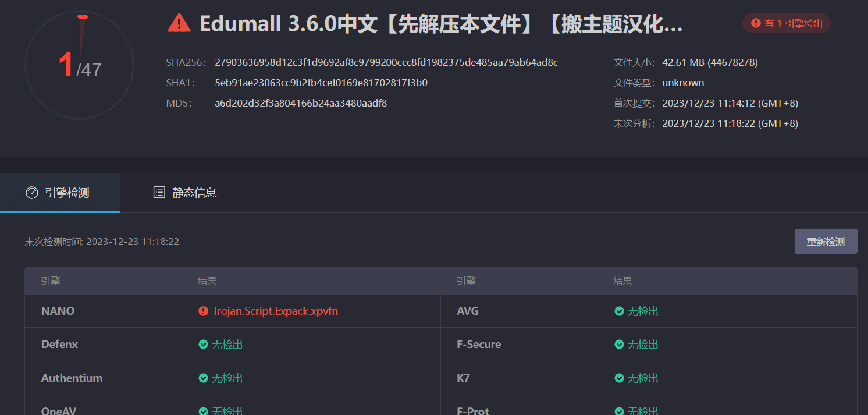This screenshot has width=868, height=415.
Task: Click the 末次分析 timestamp value
Action: point(730,123)
